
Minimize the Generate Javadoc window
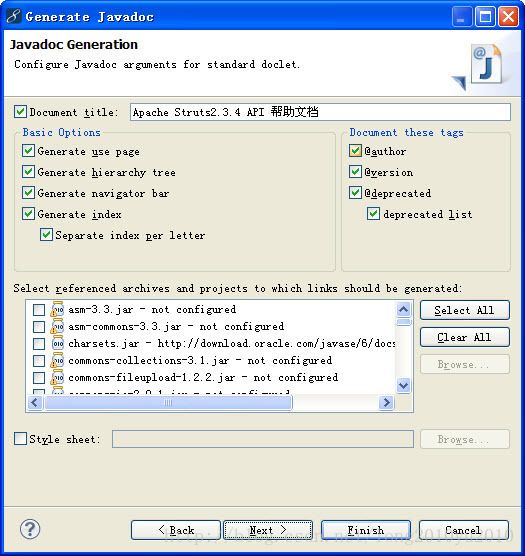point(462,16)
